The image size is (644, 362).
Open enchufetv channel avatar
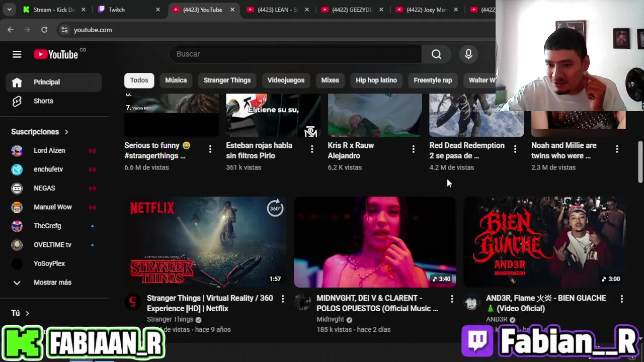click(17, 169)
